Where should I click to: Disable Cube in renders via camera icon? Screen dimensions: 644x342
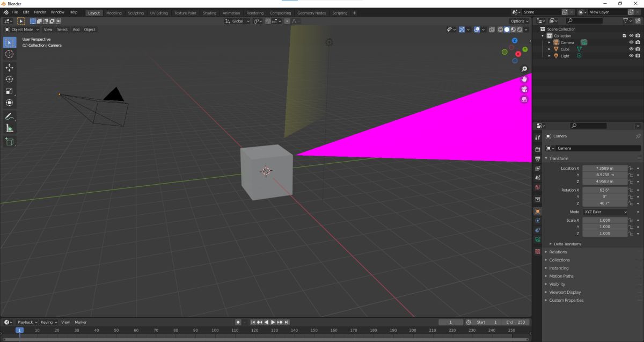638,49
